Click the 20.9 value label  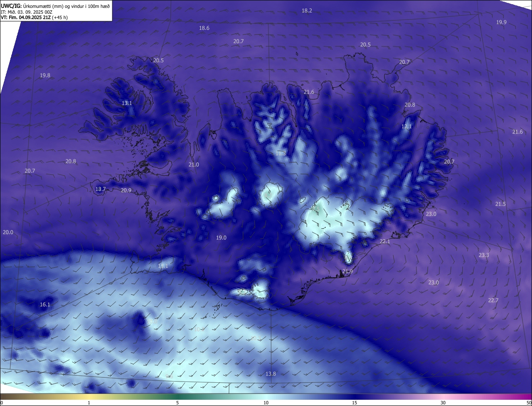click(126, 190)
